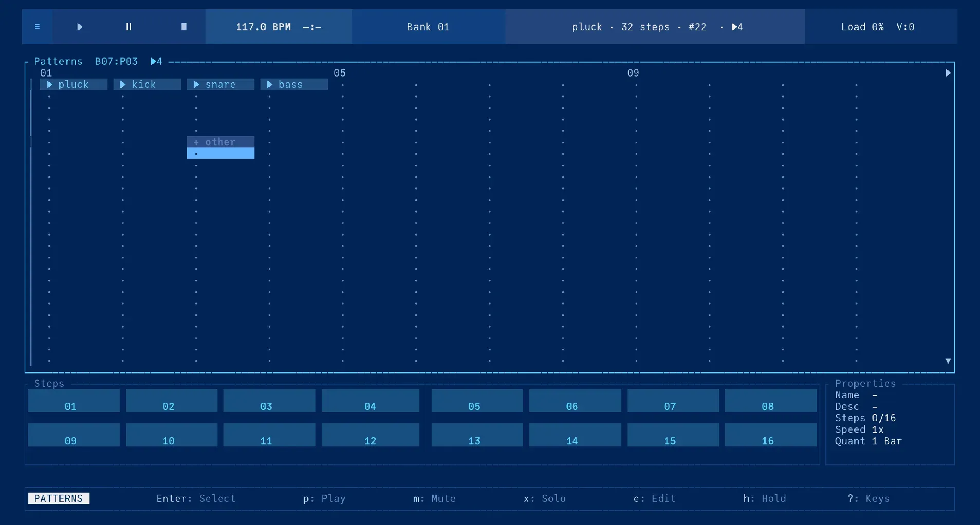Image resolution: width=980 pixels, height=525 pixels.
Task: Trigger the play icon on snare
Action: coord(196,84)
